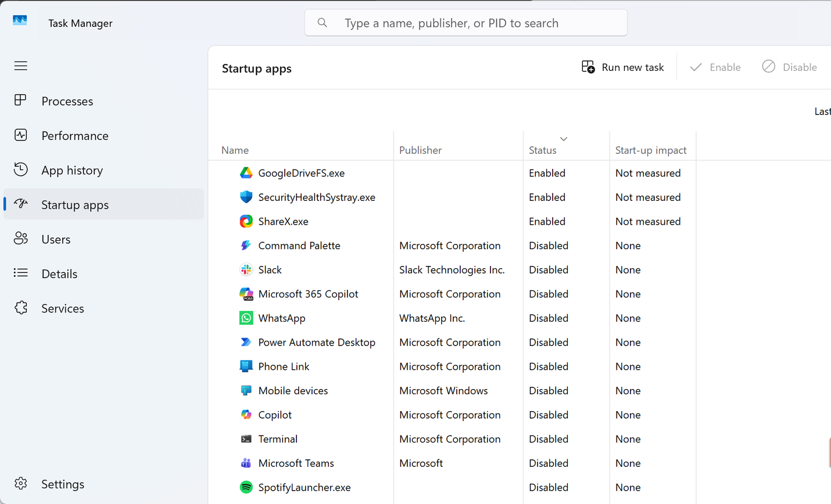Select the Startup apps page
This screenshot has height=504, width=831.
(103, 204)
